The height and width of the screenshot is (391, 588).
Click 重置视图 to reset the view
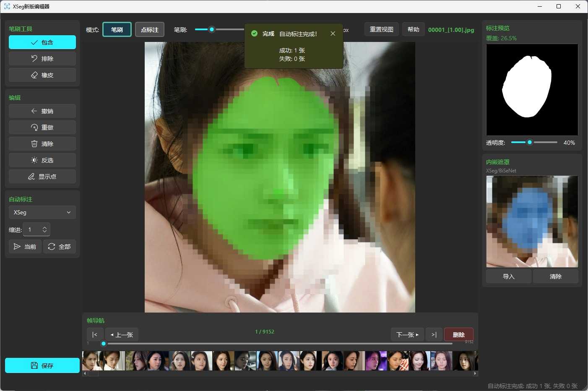(381, 29)
